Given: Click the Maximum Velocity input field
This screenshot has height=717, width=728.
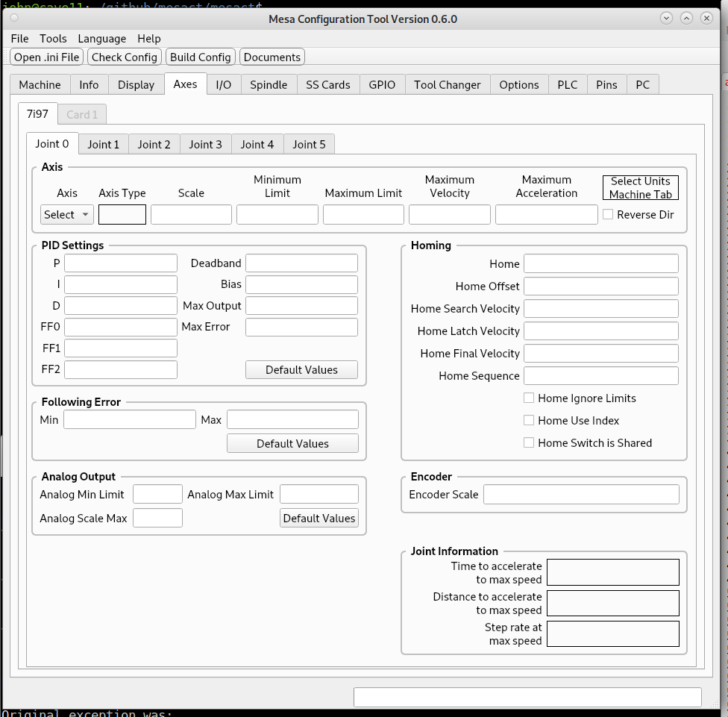Looking at the screenshot, I should coord(450,215).
